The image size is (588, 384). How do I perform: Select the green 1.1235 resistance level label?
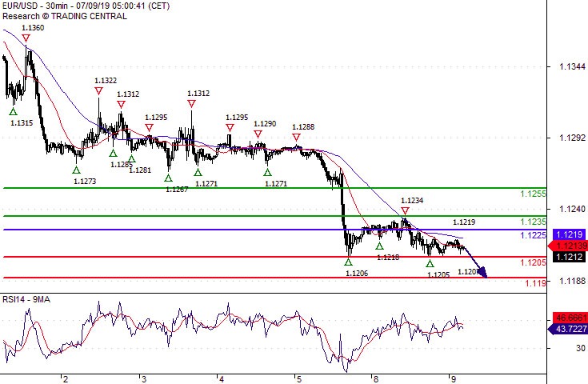(x=533, y=222)
